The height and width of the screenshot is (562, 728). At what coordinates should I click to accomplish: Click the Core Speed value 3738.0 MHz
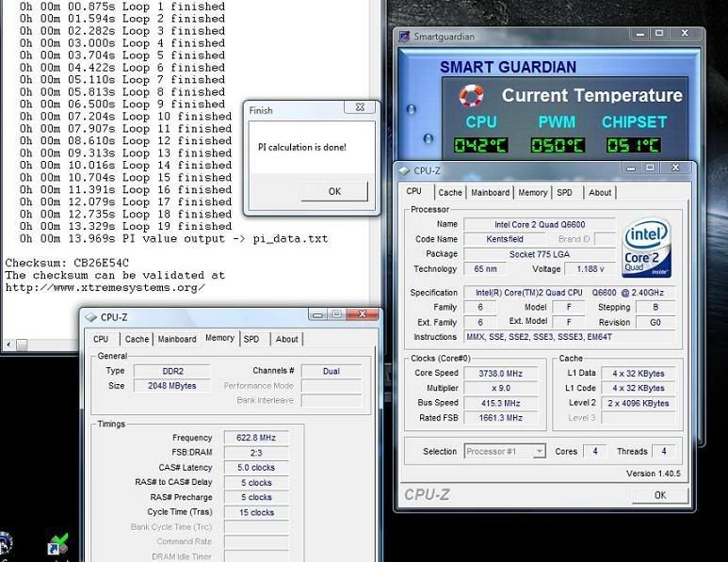tap(500, 374)
